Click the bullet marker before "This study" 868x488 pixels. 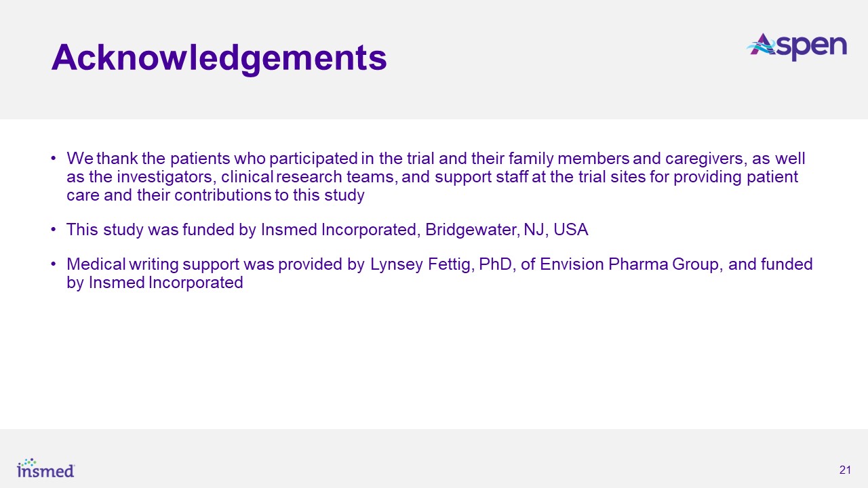click(x=54, y=230)
